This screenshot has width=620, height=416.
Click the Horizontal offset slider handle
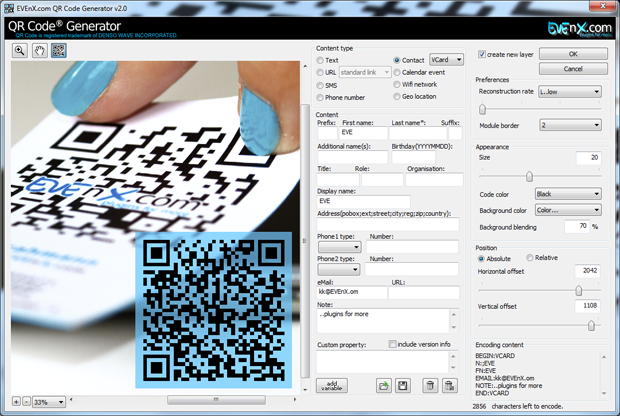tap(578, 291)
